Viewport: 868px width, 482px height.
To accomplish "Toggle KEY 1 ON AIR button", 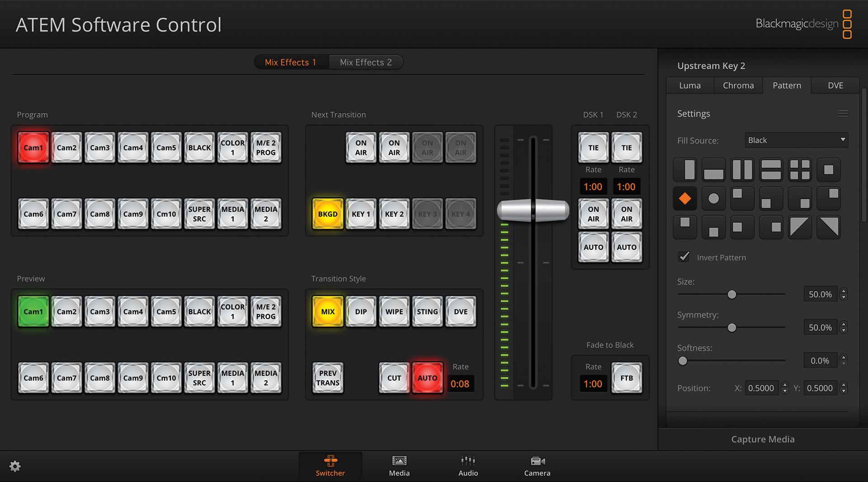I will pos(361,148).
